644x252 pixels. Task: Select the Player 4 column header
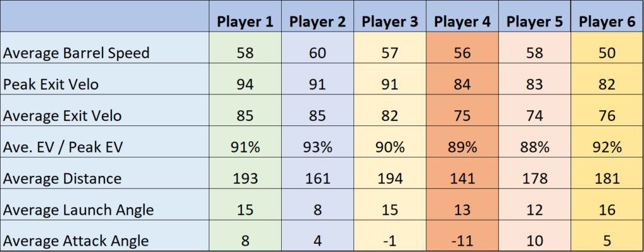(x=462, y=21)
